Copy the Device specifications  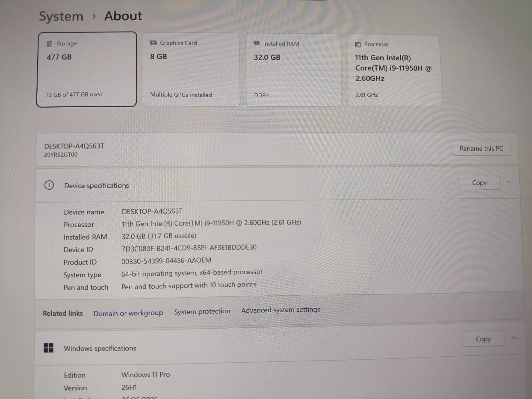coord(479,183)
